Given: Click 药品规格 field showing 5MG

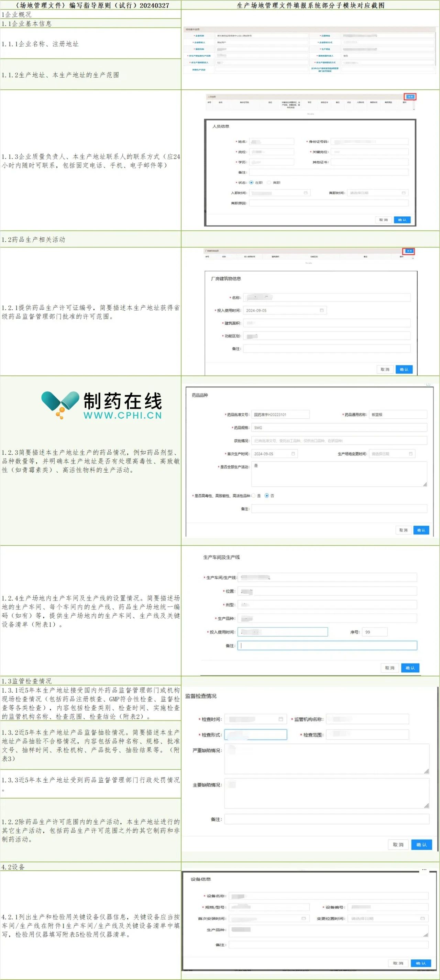Looking at the screenshot, I should 339,428.
